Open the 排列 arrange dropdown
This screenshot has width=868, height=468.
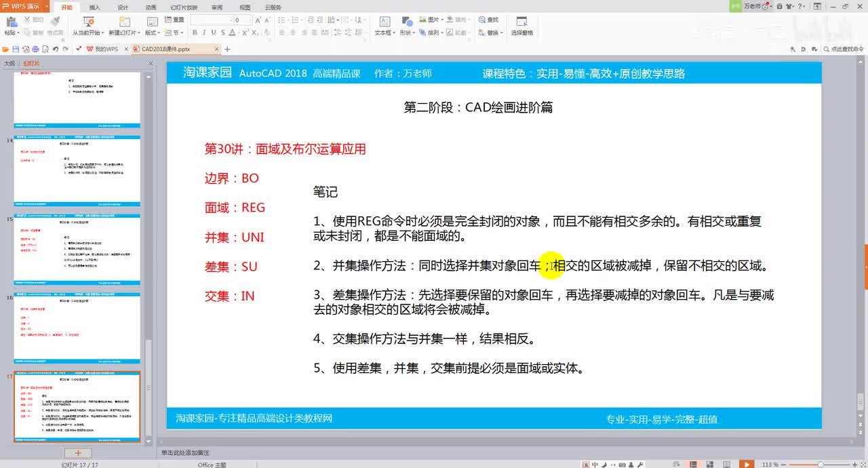tap(430, 33)
